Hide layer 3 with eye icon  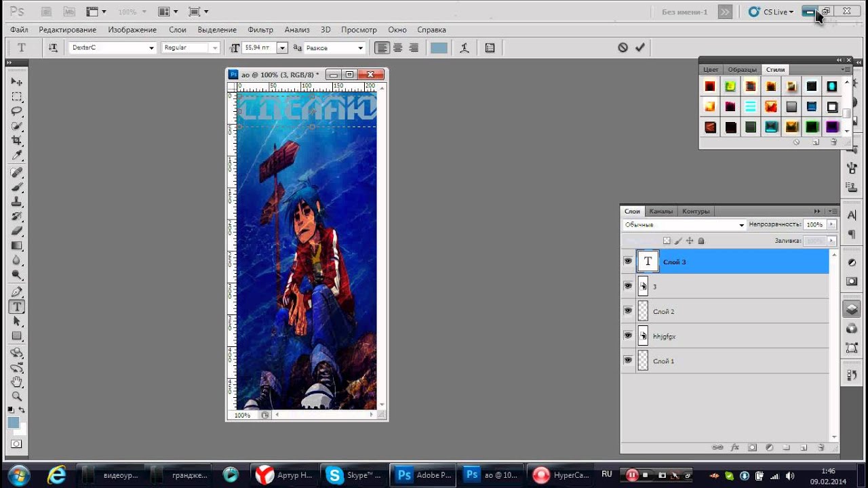[x=628, y=286]
